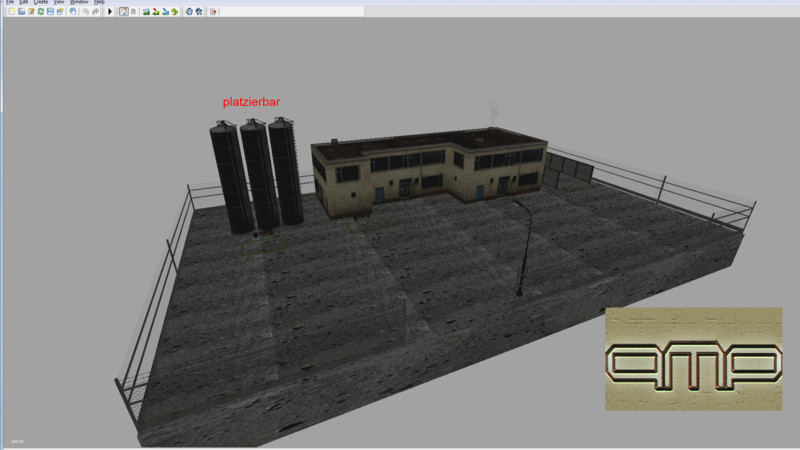
Task: Open the Window menu
Action: 79,3
